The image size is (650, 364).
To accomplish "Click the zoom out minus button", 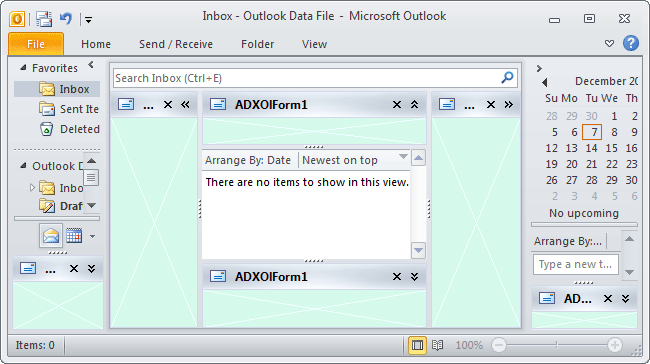I will pyautogui.click(x=499, y=345).
